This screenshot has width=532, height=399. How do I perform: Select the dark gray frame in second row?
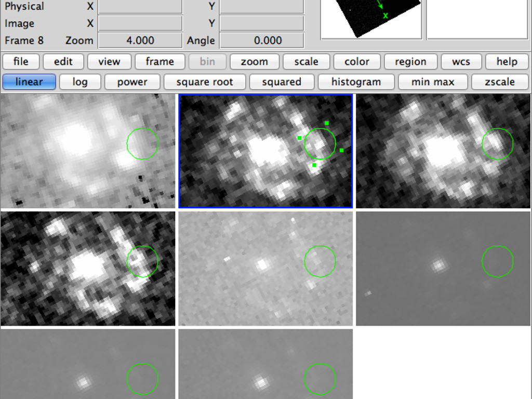click(443, 269)
